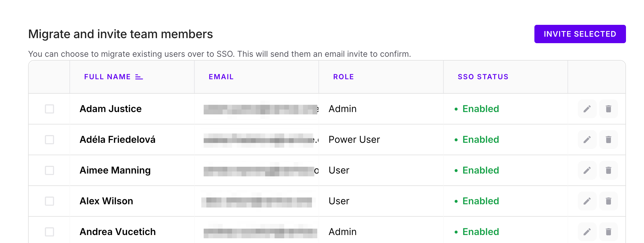Click the name Andrea Vucetich
Image resolution: width=644 pixels, height=243 pixels.
click(118, 232)
